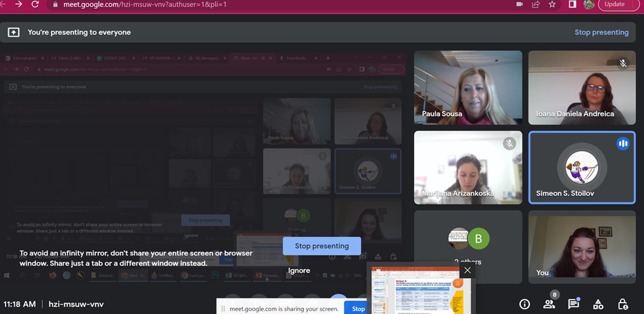Show the people list icon
Viewport: 644px width, 314px height.
(549, 304)
